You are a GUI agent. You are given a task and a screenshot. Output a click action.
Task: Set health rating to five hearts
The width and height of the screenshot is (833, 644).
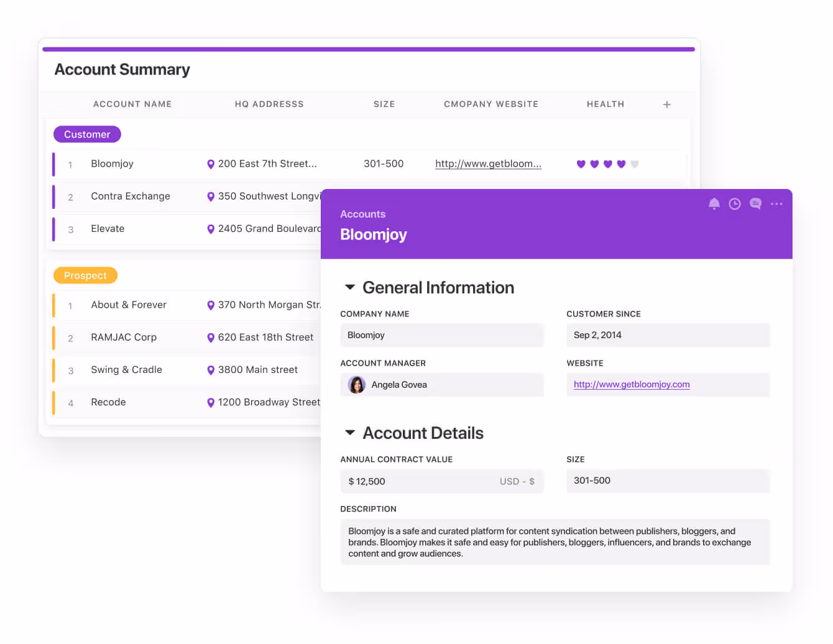click(634, 164)
